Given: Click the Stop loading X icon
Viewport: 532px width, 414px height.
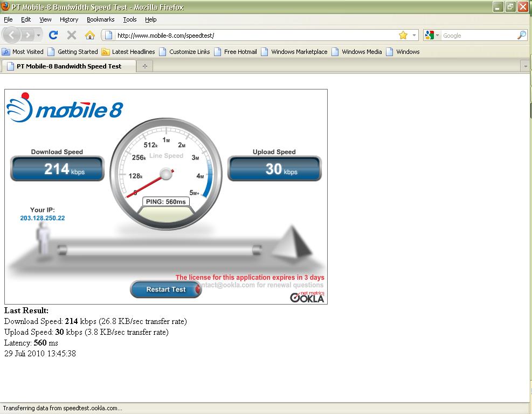Looking at the screenshot, I should point(71,35).
